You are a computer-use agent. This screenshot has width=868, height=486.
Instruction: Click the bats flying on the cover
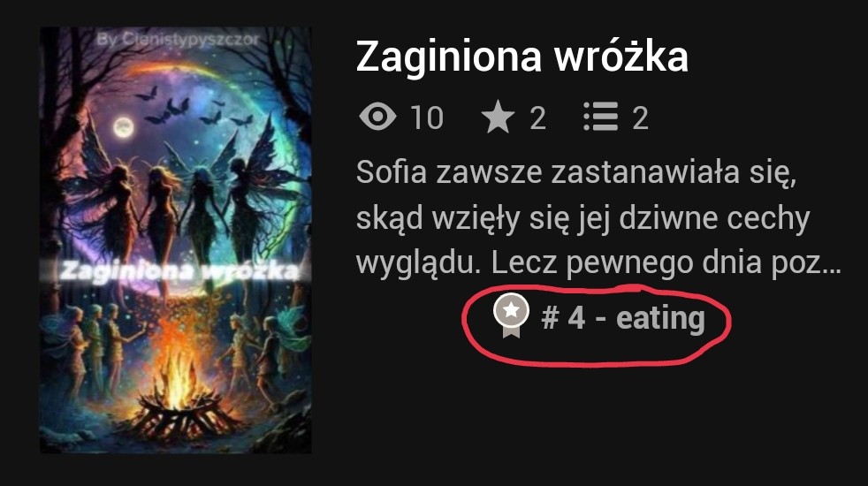coord(193,109)
